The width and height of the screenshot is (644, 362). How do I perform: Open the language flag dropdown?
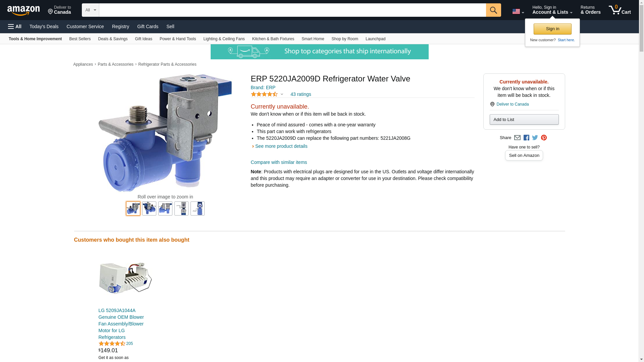(x=518, y=12)
